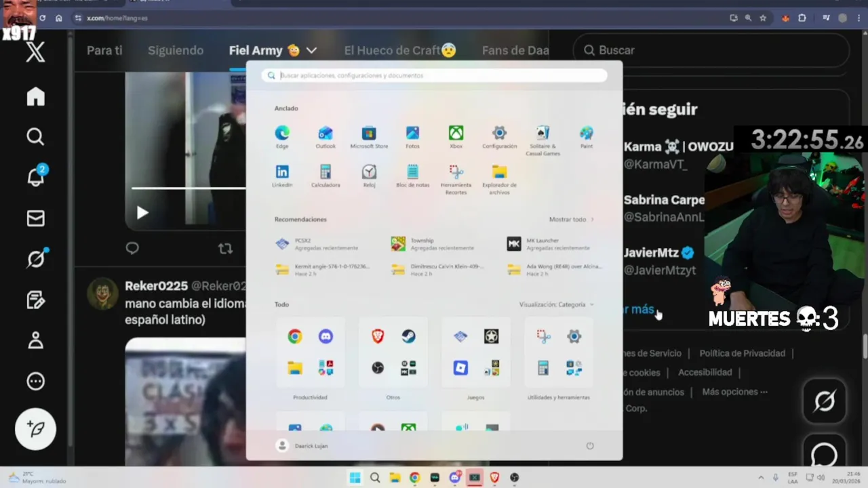
Task: Focus the X Buscar search box
Action: coord(711,50)
